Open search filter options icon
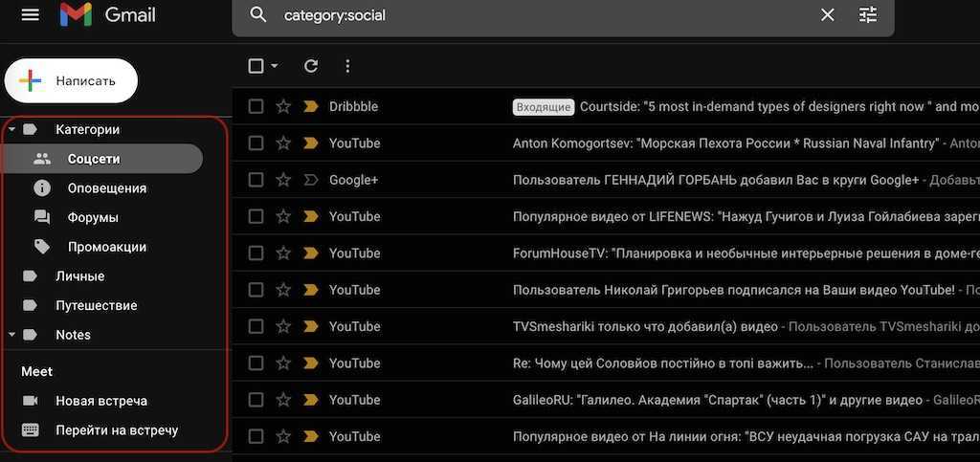The height and width of the screenshot is (462, 980). pos(868,15)
